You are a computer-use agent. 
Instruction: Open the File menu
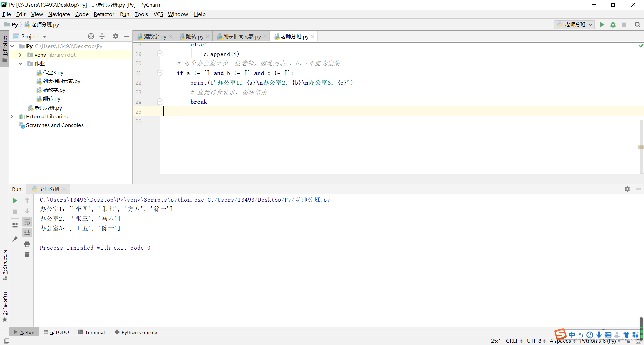click(x=7, y=14)
